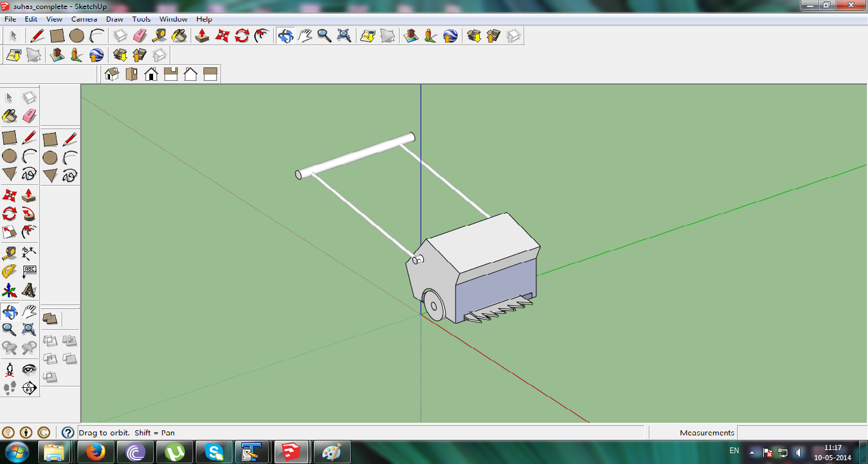Click the 'Drag to orbit. Shift = Pan' status text
868x464 pixels.
(x=126, y=433)
